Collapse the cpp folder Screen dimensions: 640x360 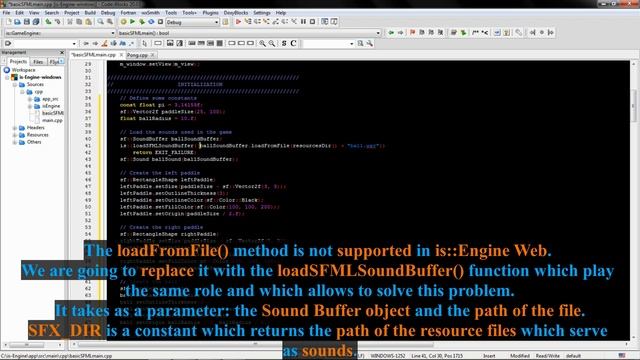click(22, 92)
